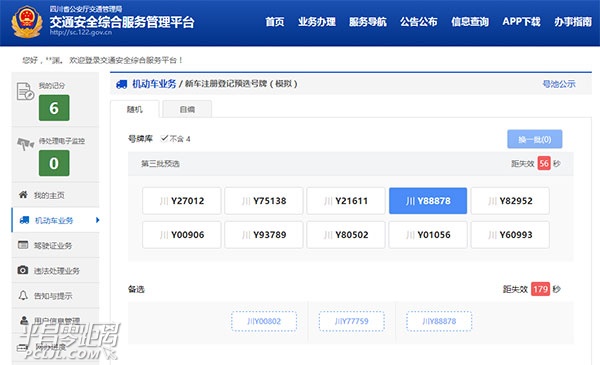The image size is (600, 365).
Task: Open 驾驶证业务 sidebar item
Action: pos(53,246)
